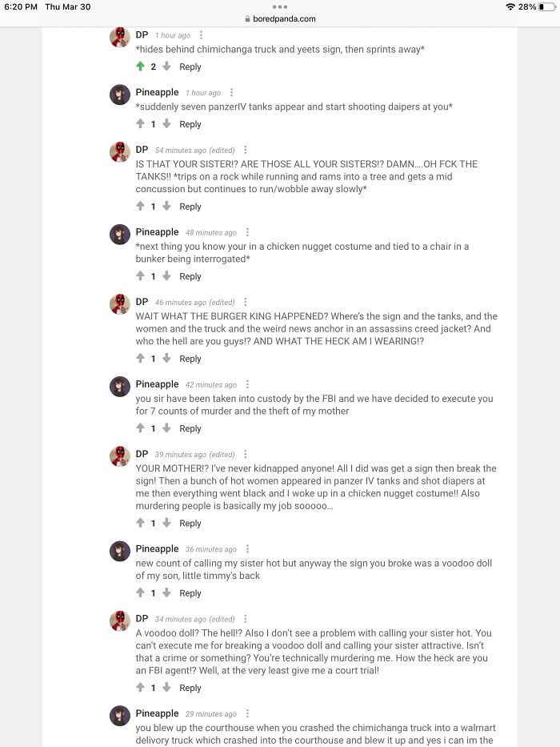The width and height of the screenshot is (560, 747).
Task: Open options menu for DP's 1 hour ago comment
Action: click(201, 35)
